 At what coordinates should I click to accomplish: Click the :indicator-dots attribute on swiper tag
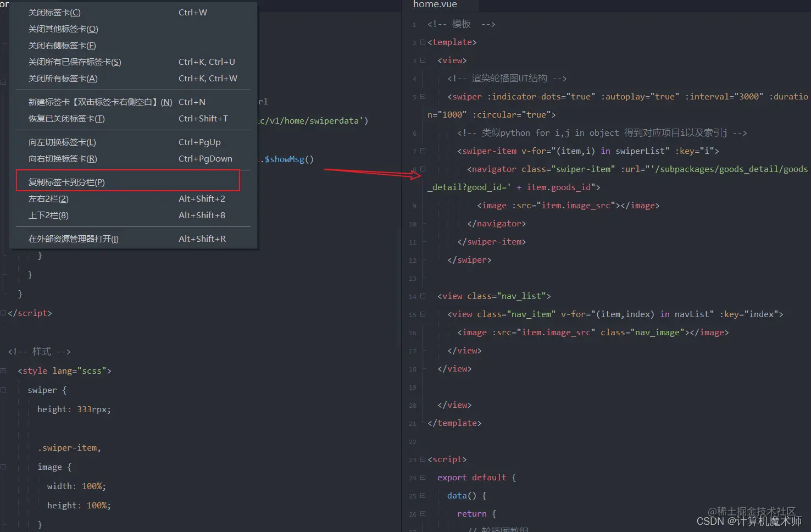(x=542, y=96)
